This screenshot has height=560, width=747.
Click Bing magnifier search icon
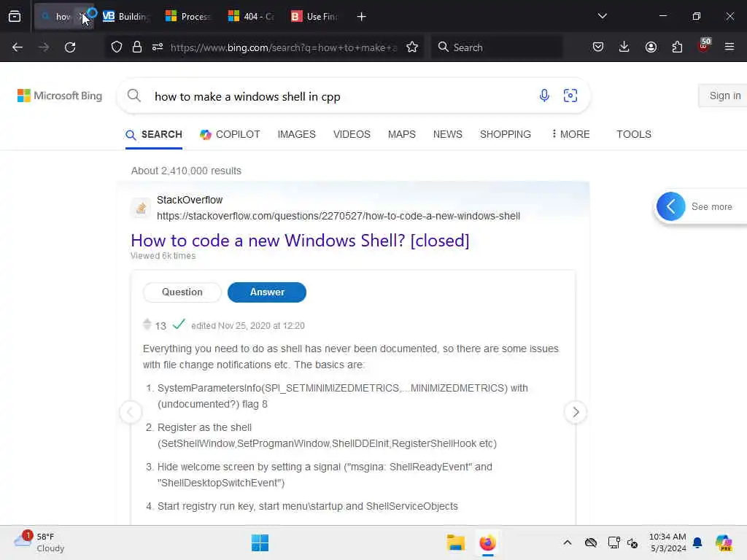[x=134, y=96]
